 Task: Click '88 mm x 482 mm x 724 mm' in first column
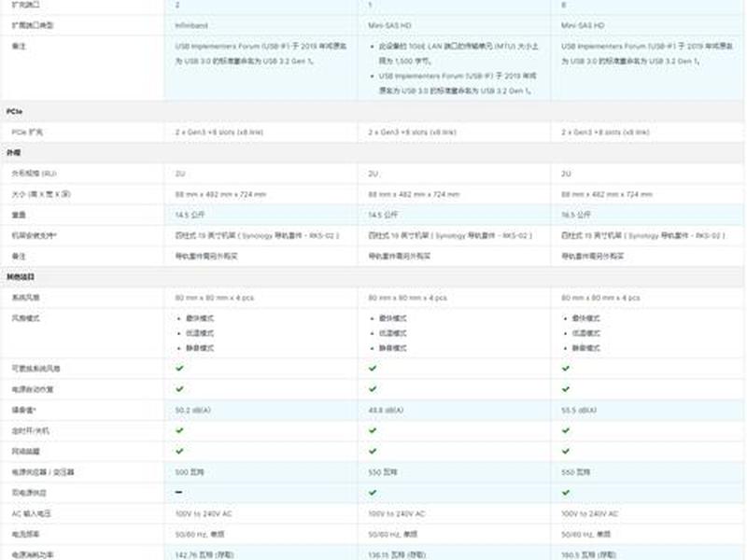(220, 194)
